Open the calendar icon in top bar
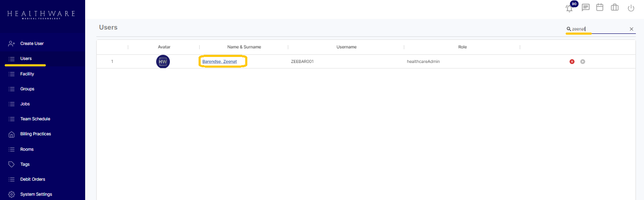 [x=600, y=7]
